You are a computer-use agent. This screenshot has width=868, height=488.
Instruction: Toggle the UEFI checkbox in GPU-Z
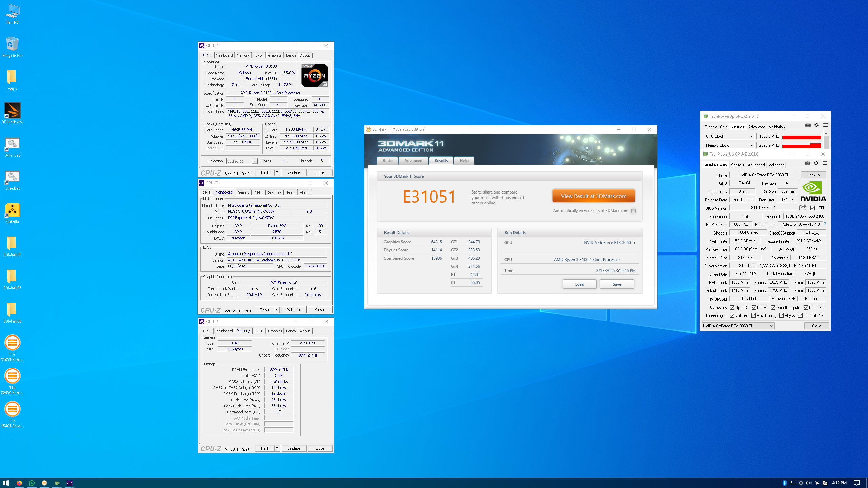click(812, 208)
